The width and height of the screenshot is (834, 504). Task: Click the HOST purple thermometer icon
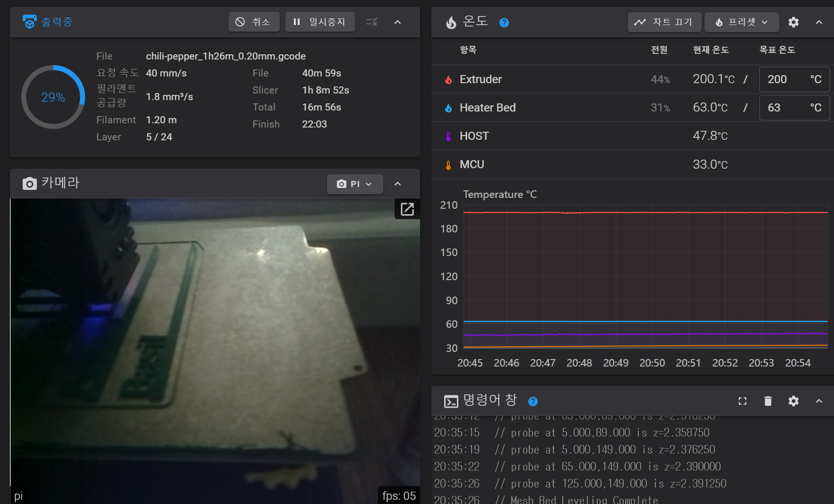(x=448, y=136)
